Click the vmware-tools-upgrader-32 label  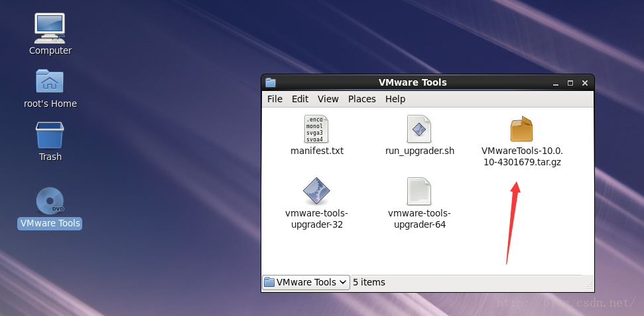(316, 219)
